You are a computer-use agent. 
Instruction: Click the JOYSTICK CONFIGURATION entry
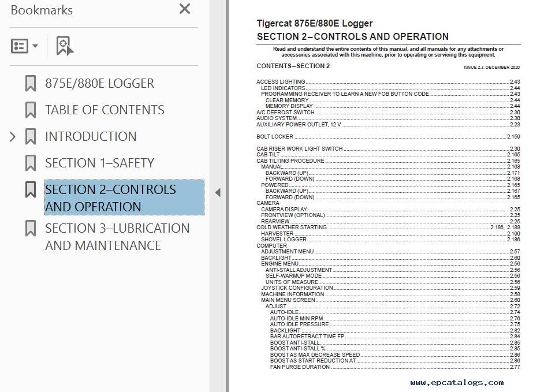point(390,288)
